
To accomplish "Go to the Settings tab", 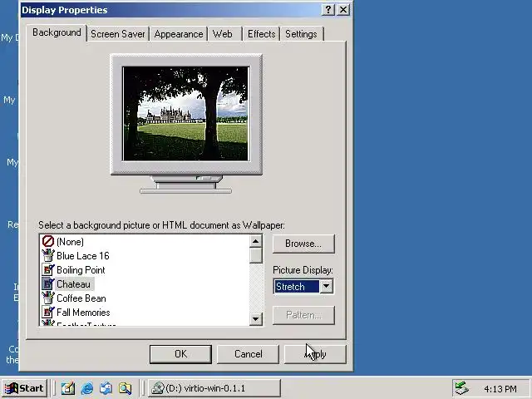I will (301, 34).
